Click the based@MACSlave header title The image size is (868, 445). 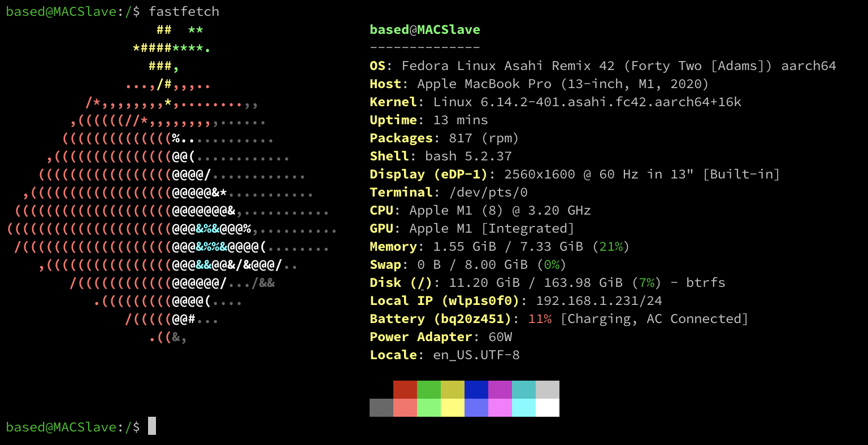pyautogui.click(x=424, y=29)
